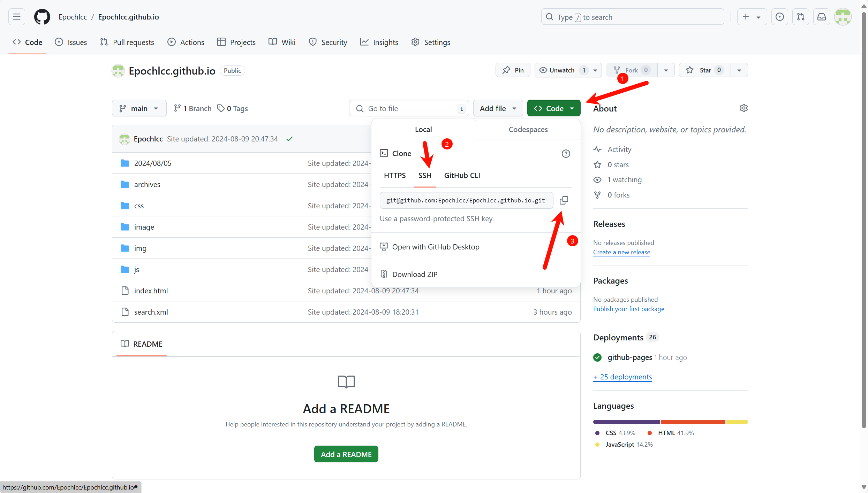The width and height of the screenshot is (868, 493).
Task: Open the img folder
Action: click(x=140, y=248)
